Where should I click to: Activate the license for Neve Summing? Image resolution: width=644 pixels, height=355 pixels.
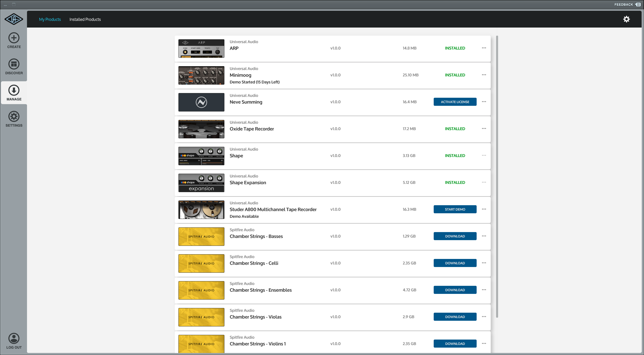click(x=455, y=102)
